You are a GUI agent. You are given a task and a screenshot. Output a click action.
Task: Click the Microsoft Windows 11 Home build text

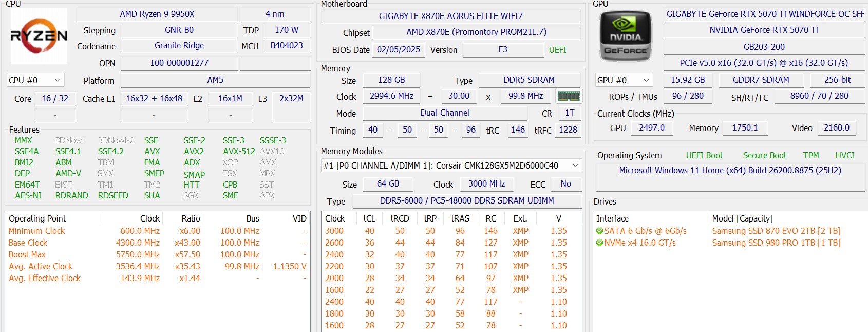point(730,171)
